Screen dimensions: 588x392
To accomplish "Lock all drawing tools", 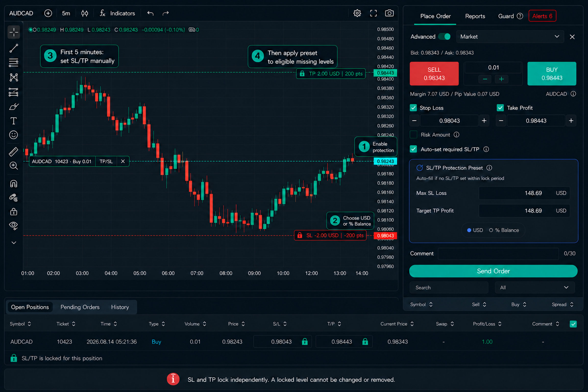I will (x=13, y=212).
